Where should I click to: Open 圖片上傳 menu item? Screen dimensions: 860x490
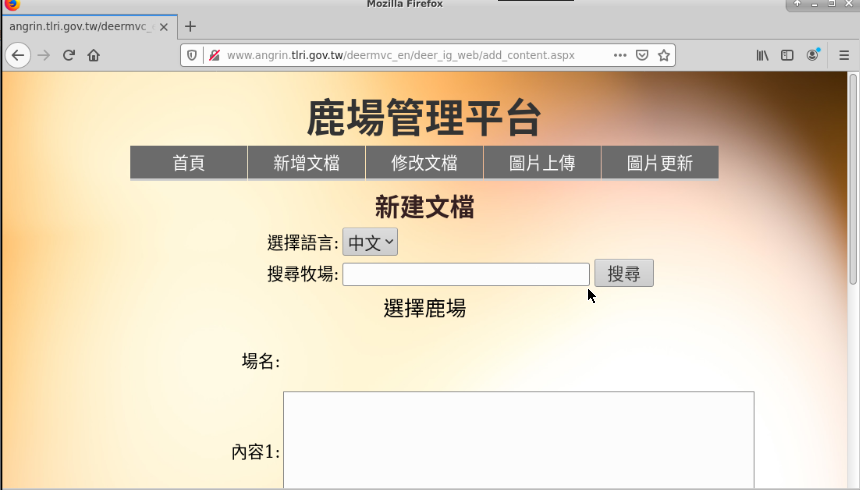(542, 163)
